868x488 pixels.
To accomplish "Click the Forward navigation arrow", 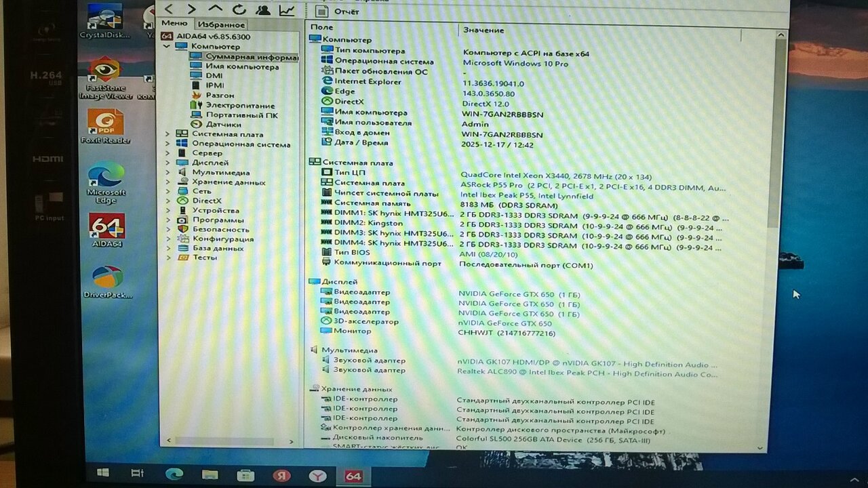I will tap(192, 9).
